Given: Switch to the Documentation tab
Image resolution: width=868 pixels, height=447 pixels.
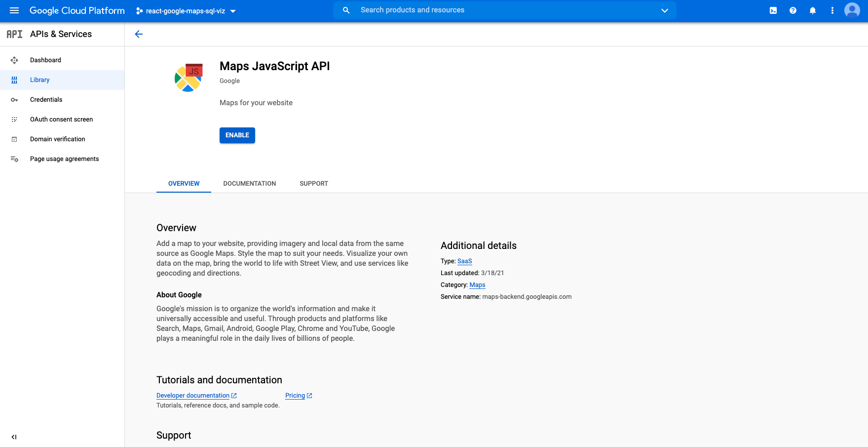Looking at the screenshot, I should pyautogui.click(x=250, y=184).
